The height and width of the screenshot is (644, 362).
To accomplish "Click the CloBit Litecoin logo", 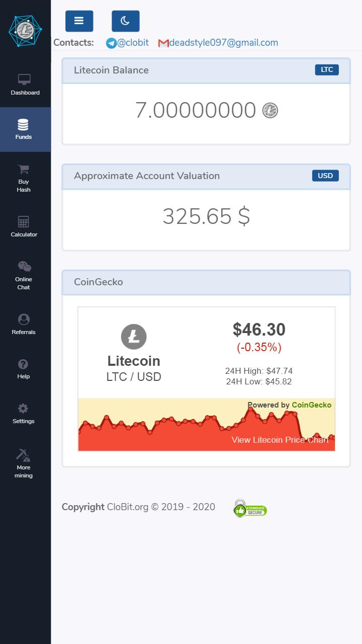I will [x=25, y=31].
